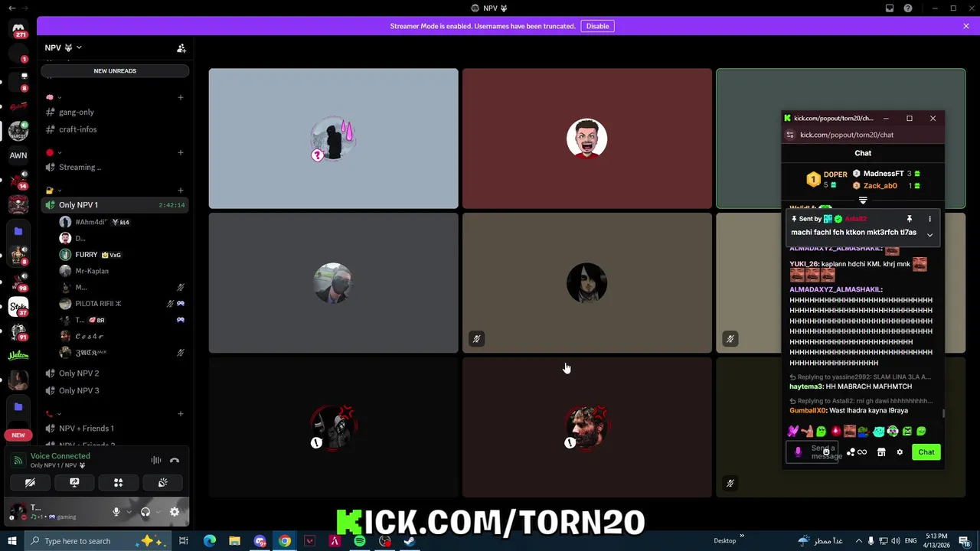
Task: Join the Only NPV 2 voice channel
Action: (x=115, y=373)
